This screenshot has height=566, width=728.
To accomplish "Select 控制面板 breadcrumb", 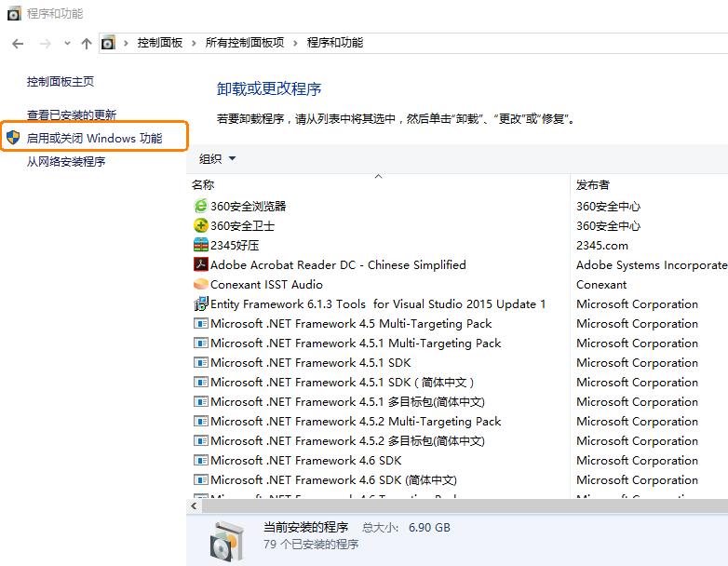I will tap(160, 43).
